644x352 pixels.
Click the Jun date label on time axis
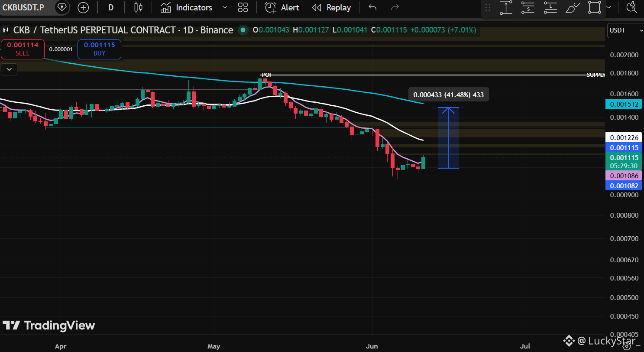(x=372, y=346)
